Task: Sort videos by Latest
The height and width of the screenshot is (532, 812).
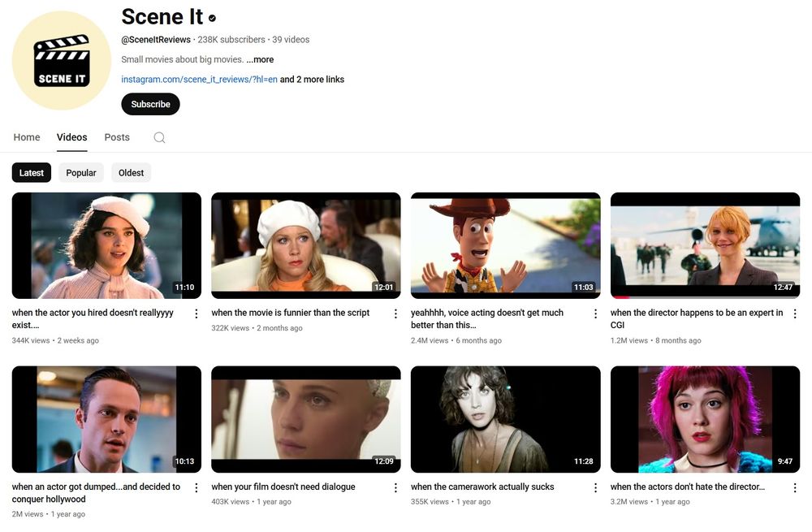Action: [x=32, y=173]
